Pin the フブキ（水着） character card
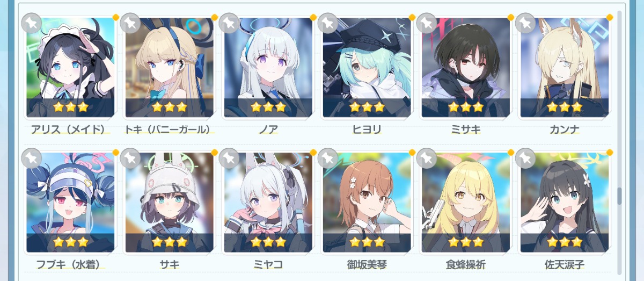Image resolution: width=644 pixels, height=281 pixels. coord(31,158)
